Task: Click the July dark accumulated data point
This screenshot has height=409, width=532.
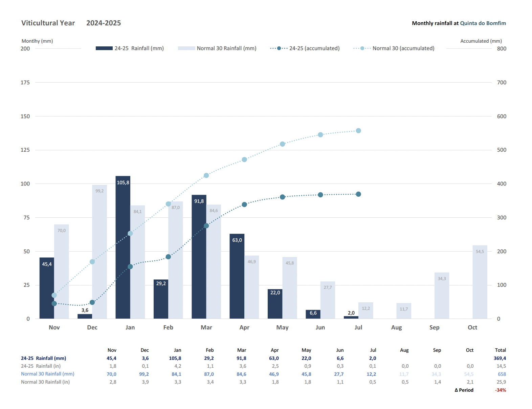Action: pyautogui.click(x=358, y=194)
